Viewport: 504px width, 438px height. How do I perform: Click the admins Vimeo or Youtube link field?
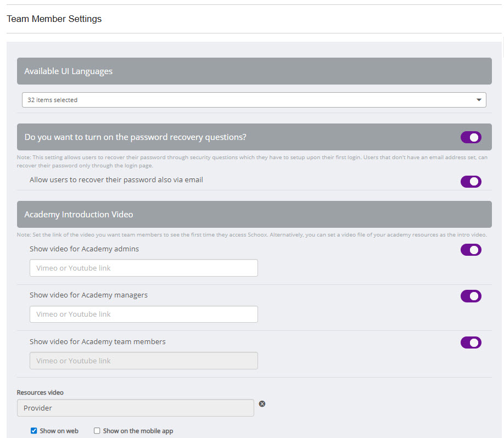pyautogui.click(x=143, y=268)
